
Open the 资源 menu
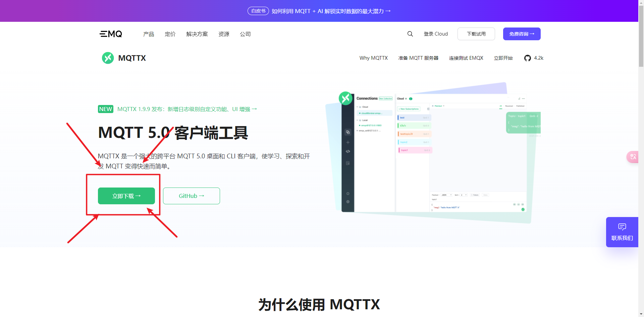coord(224,34)
